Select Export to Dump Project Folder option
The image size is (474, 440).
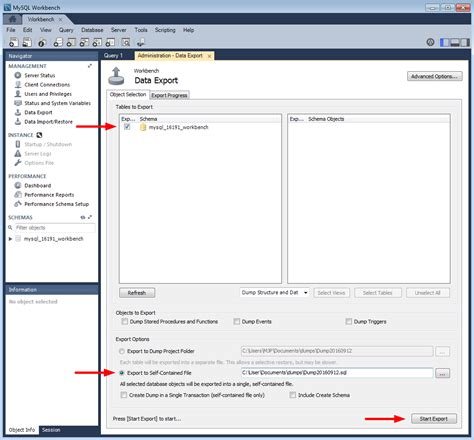pos(122,351)
